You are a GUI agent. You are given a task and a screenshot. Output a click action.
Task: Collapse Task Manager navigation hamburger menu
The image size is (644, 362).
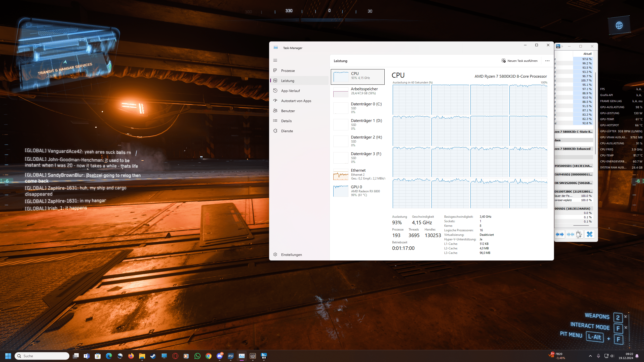coord(275,60)
